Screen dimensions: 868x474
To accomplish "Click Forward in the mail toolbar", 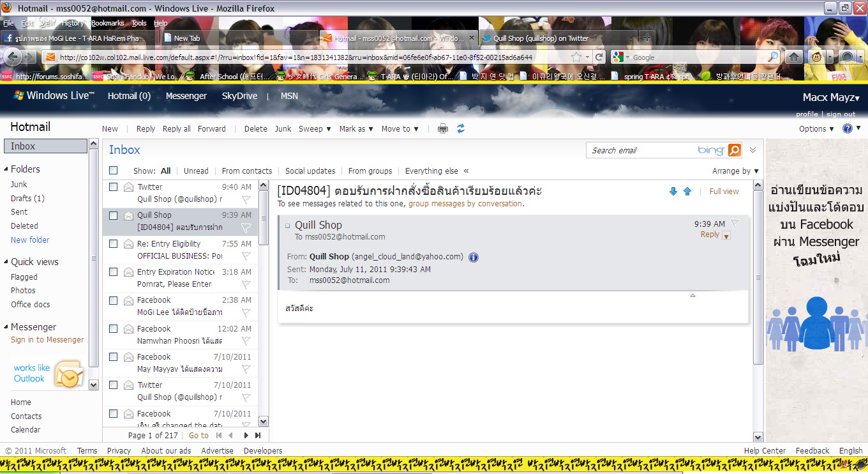I will click(x=212, y=128).
